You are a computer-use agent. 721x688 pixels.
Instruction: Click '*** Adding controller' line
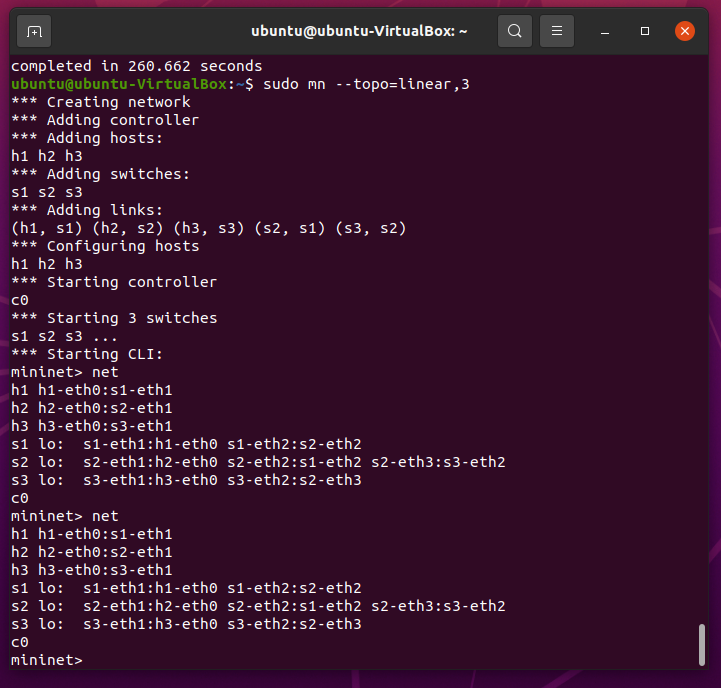pyautogui.click(x=105, y=120)
